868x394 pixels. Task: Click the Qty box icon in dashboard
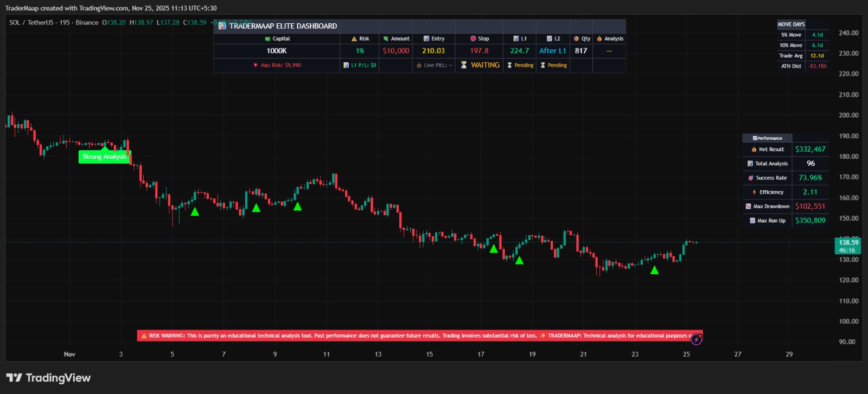576,39
